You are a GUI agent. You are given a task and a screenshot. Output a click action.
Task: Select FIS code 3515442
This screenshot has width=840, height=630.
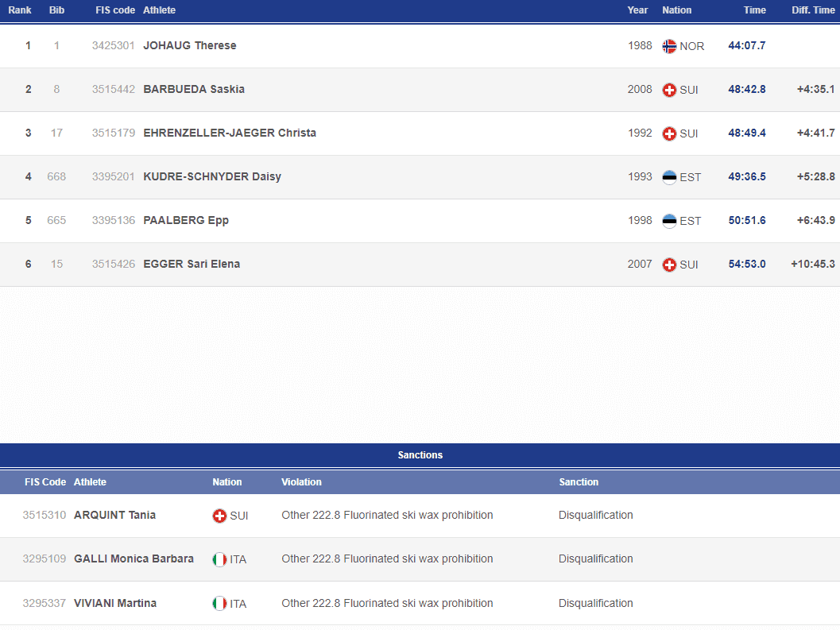(x=113, y=90)
